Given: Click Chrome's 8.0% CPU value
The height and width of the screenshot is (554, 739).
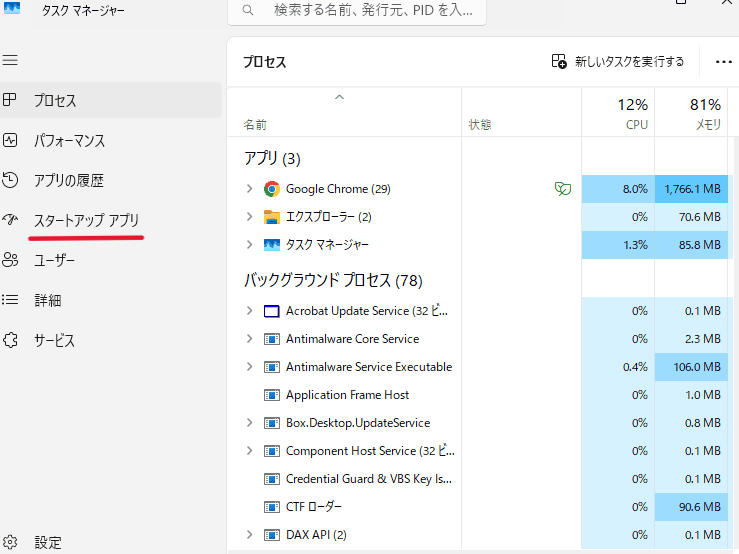Looking at the screenshot, I should pos(618,189).
